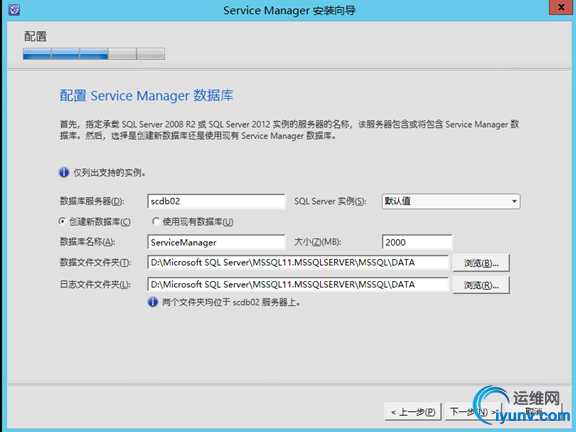The height and width of the screenshot is (432, 576).
Task: Click the 数据库名称 field with ServiceManager
Action: point(216,242)
